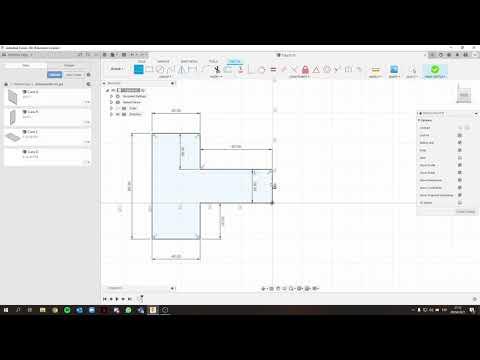Collapse the Options section in Sketch Palette
The image size is (480, 360).
[x=419, y=120]
